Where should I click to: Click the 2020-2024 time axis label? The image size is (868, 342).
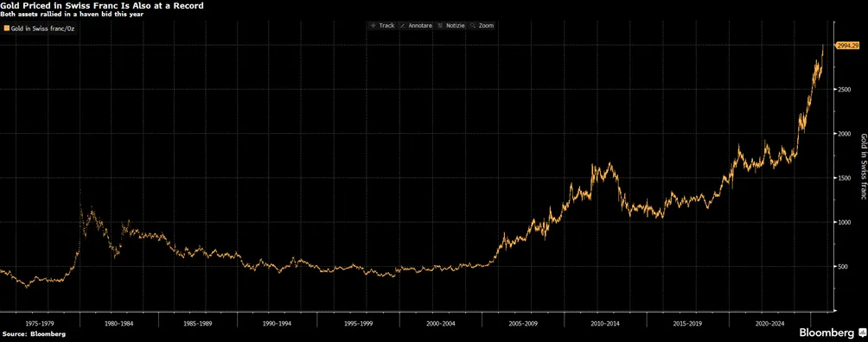[x=769, y=322]
